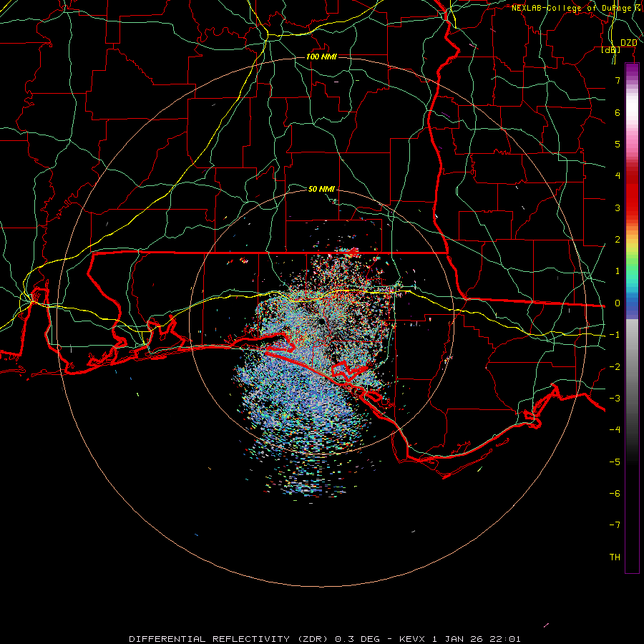Click the "50 NMI" range ring label
The height and width of the screenshot is (644, 644).
(x=321, y=189)
